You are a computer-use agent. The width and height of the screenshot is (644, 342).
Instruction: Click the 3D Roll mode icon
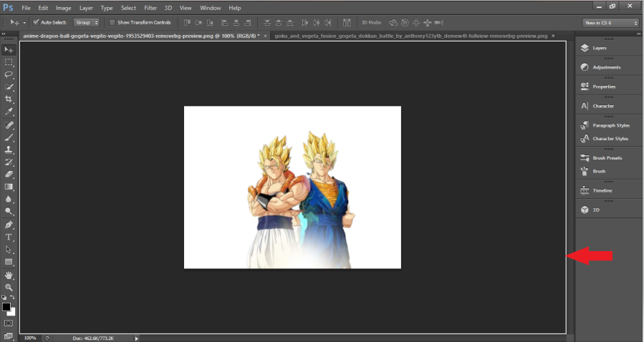tap(405, 23)
